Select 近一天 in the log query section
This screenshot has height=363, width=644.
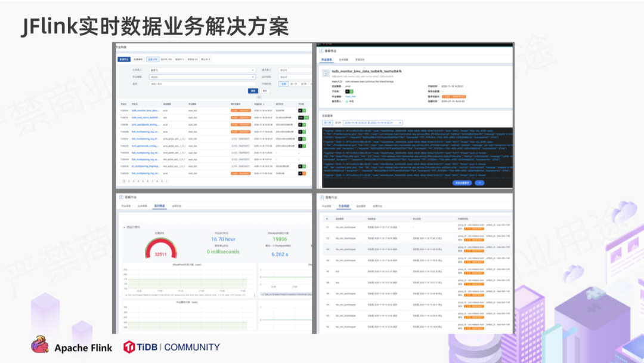click(327, 123)
